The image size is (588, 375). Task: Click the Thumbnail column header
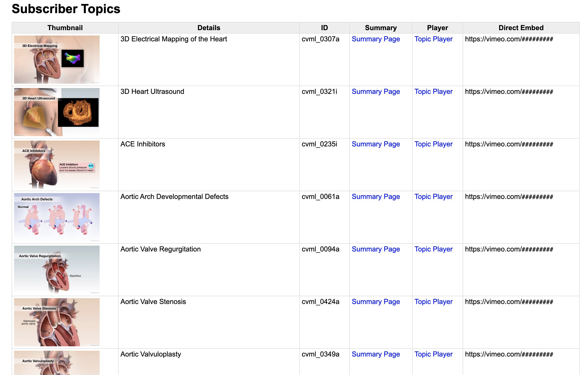pyautogui.click(x=65, y=28)
